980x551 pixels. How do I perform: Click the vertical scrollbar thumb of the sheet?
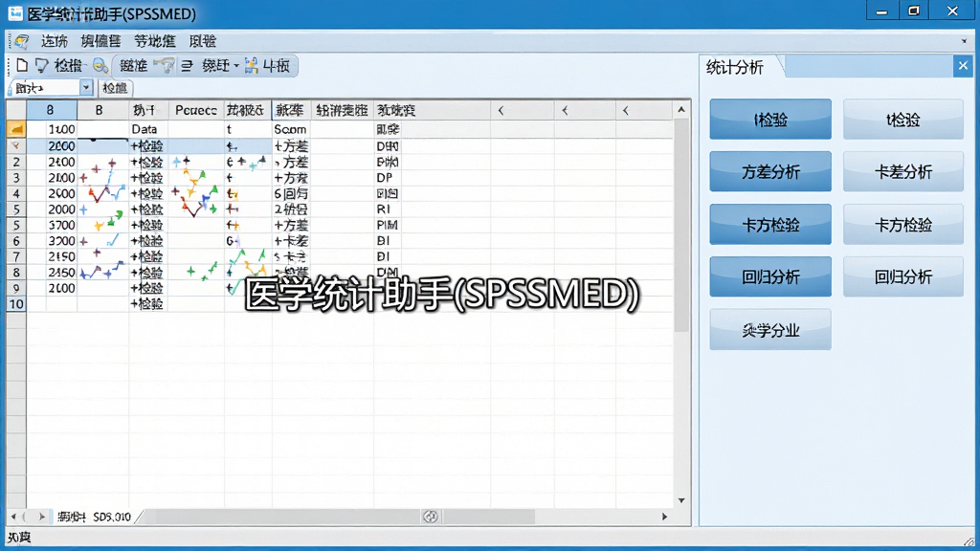[681, 225]
